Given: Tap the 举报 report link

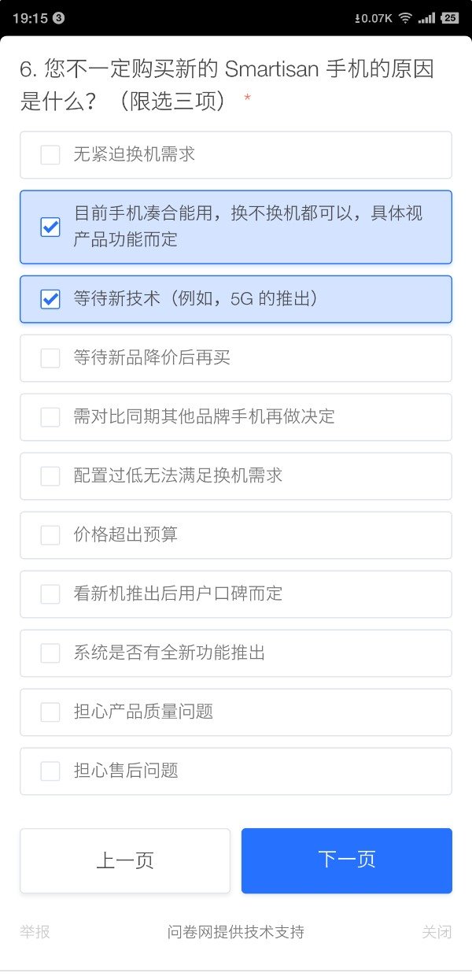Looking at the screenshot, I should point(35,932).
